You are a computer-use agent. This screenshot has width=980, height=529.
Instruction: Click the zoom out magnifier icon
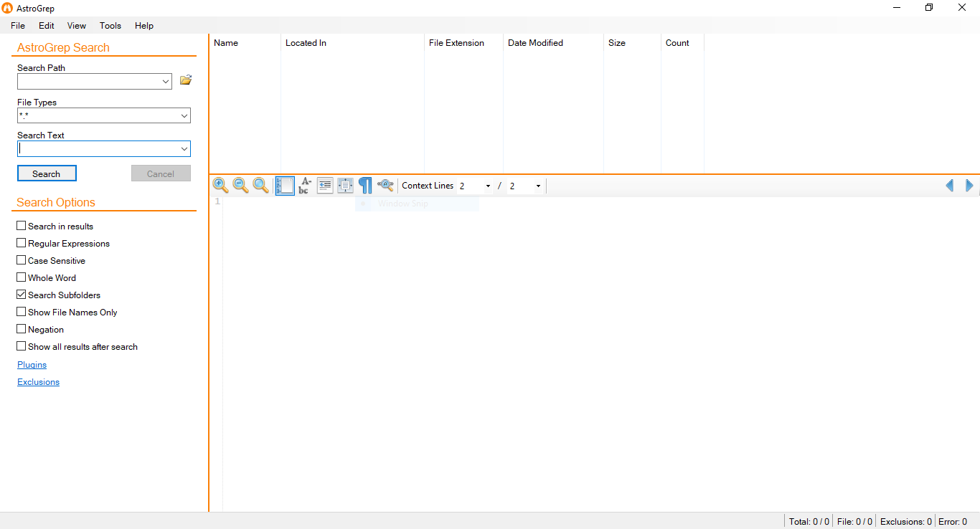tap(241, 186)
